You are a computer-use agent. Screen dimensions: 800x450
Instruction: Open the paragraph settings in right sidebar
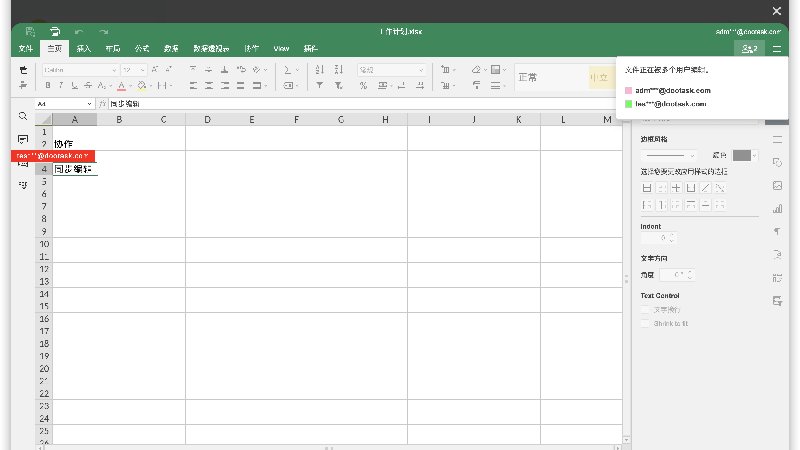pyautogui.click(x=777, y=232)
